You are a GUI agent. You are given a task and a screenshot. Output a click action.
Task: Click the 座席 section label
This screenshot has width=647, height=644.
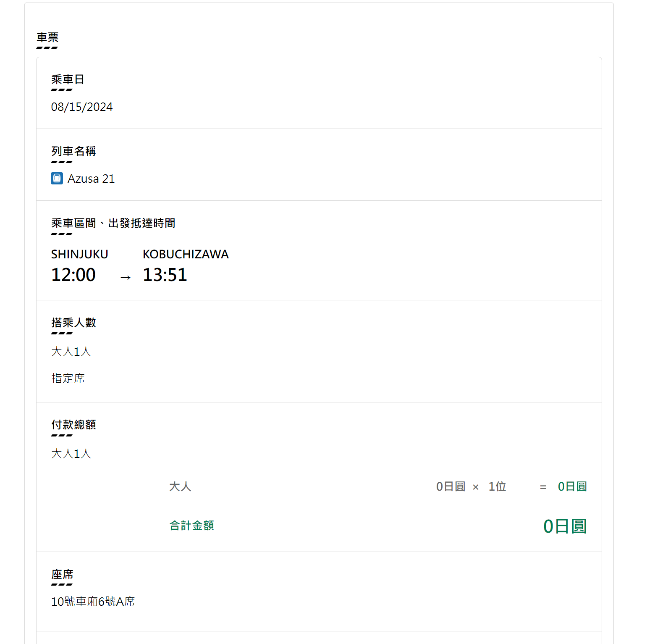pos(62,574)
